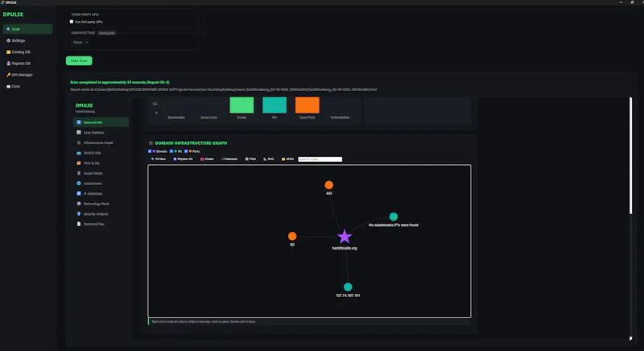Select the orange port 443 node
The image size is (644, 351).
(329, 185)
